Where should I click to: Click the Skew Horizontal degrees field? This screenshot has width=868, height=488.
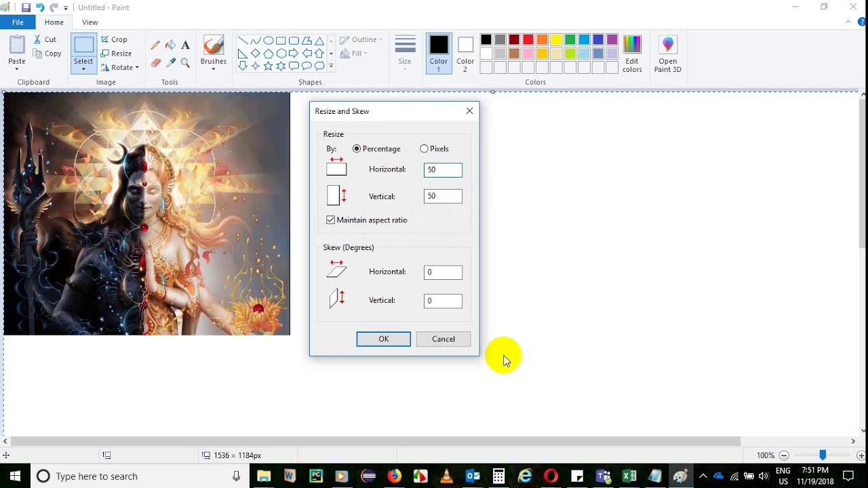[443, 272]
